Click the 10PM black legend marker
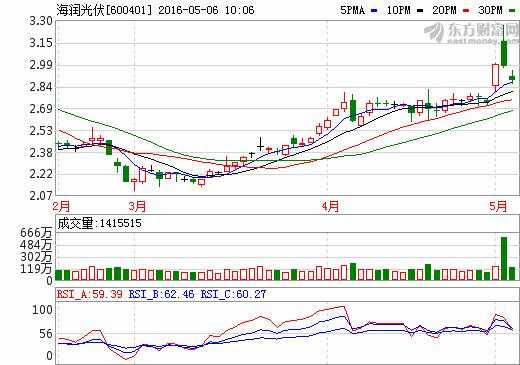The image size is (520, 365). (x=420, y=11)
